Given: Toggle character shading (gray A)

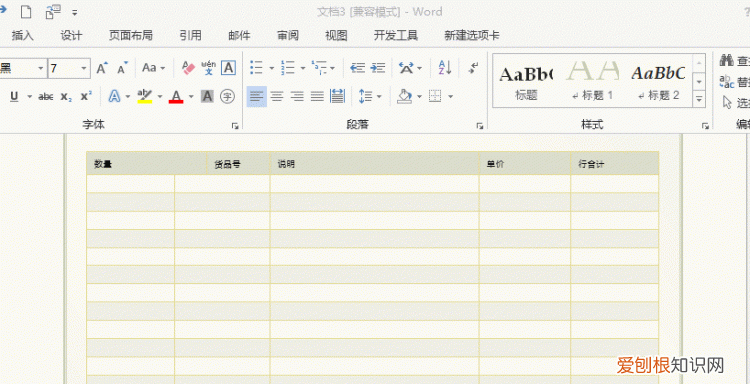Looking at the screenshot, I should tap(207, 97).
